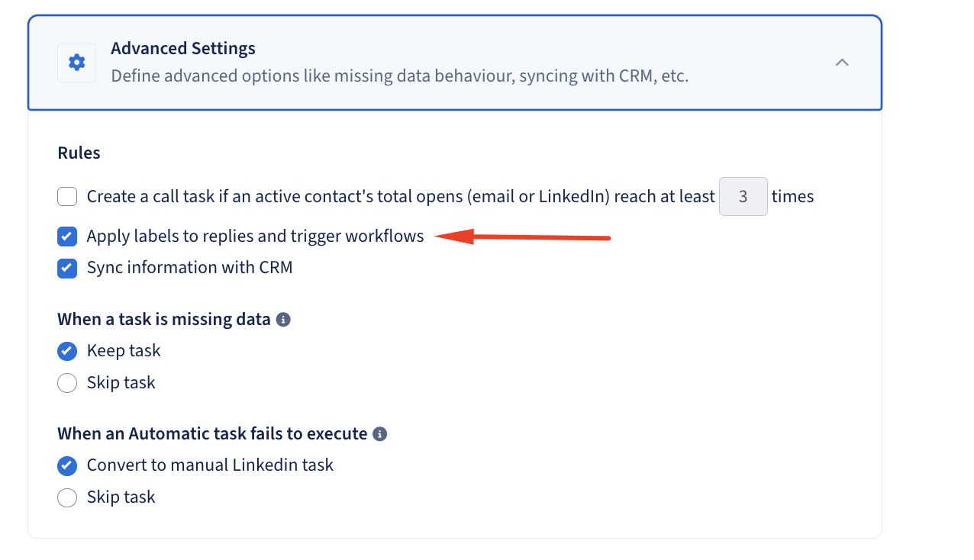Select Convert to manual Linkedin task radio
This screenshot has width=974, height=560.
[67, 465]
